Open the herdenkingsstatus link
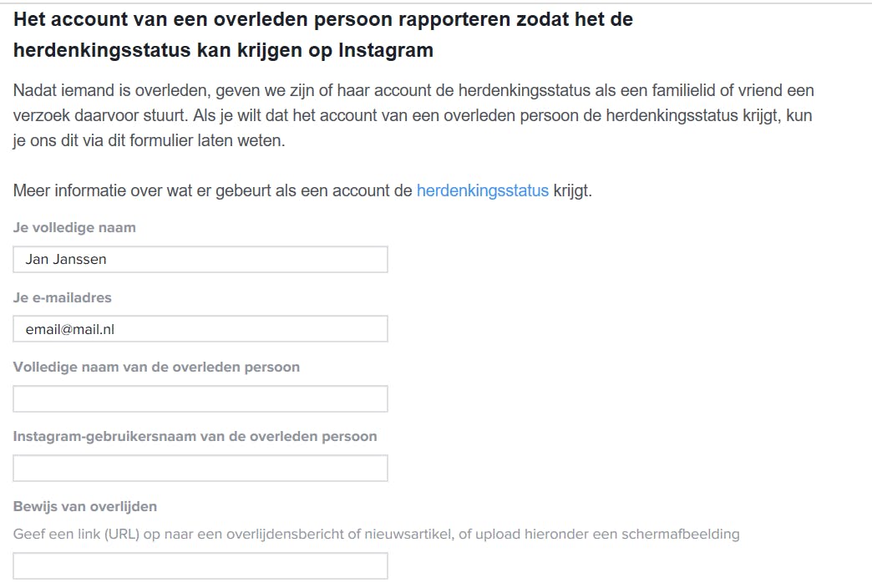Image resolution: width=872 pixels, height=588 pixels. coord(482,190)
